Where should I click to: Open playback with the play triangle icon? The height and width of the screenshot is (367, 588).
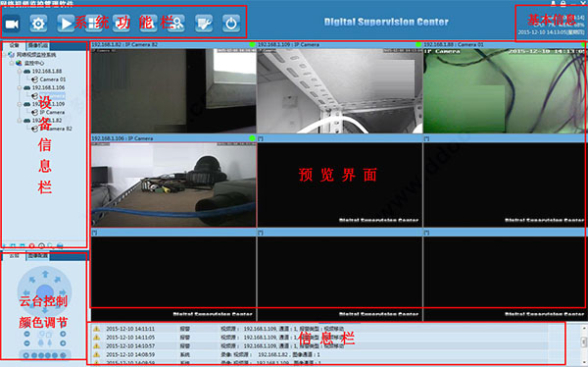66,24
